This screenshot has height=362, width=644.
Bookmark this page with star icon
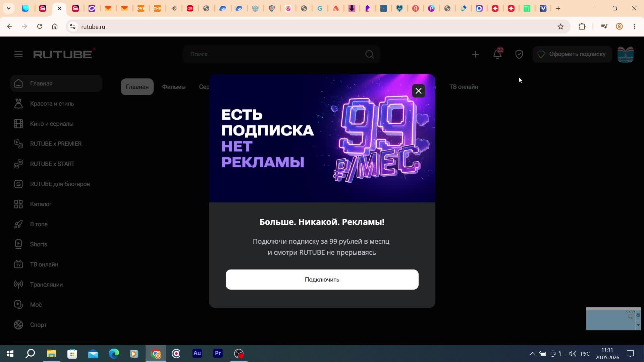[x=560, y=26]
